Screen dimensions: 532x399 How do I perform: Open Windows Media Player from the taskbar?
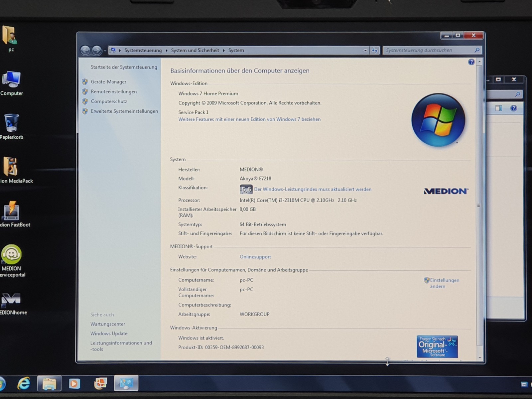74,384
